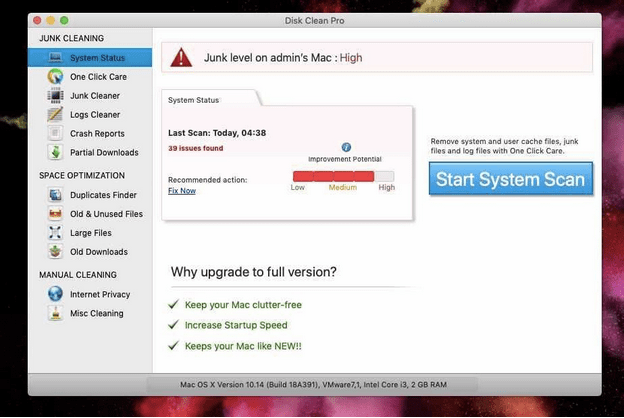The height and width of the screenshot is (418, 624).
Task: Open Old Downloads label
Action: click(x=99, y=252)
